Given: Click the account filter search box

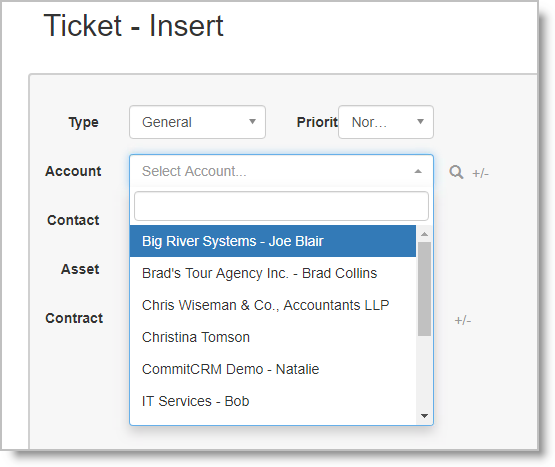Looking at the screenshot, I should tap(281, 206).
